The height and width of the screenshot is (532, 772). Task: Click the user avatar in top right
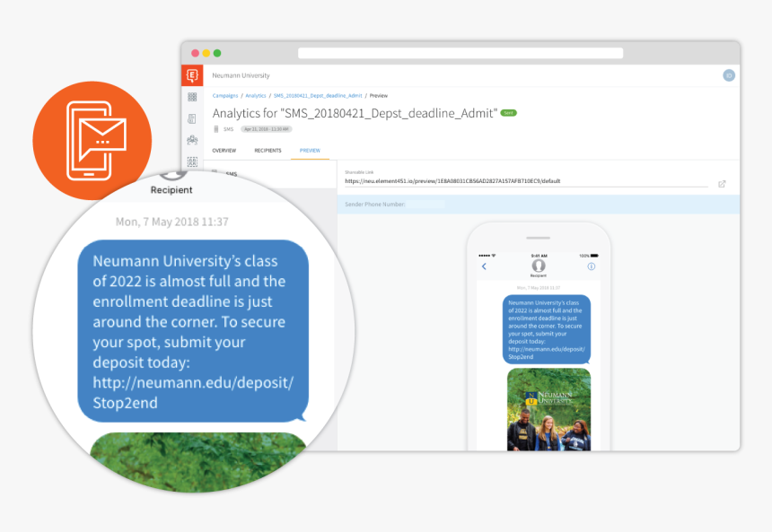[x=729, y=75]
